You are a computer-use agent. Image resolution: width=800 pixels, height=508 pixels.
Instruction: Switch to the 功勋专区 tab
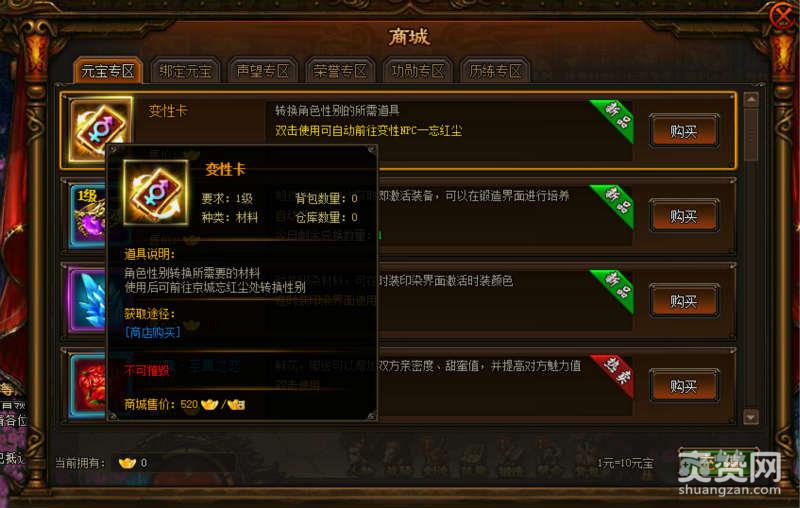tap(417, 71)
